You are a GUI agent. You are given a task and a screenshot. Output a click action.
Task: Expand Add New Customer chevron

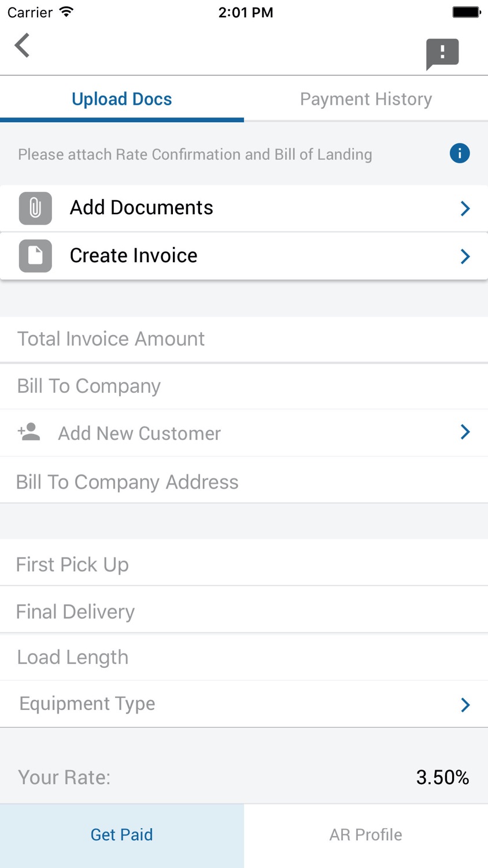465,432
